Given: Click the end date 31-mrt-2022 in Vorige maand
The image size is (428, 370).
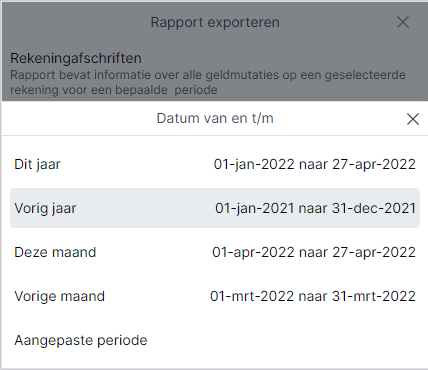Looking at the screenshot, I should point(374,296).
